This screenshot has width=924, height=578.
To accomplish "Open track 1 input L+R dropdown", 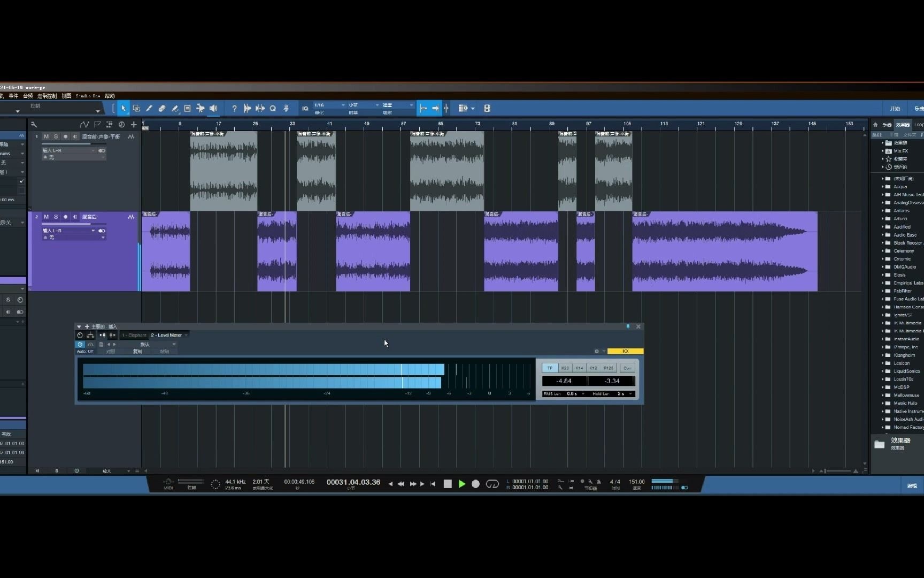I will click(68, 150).
